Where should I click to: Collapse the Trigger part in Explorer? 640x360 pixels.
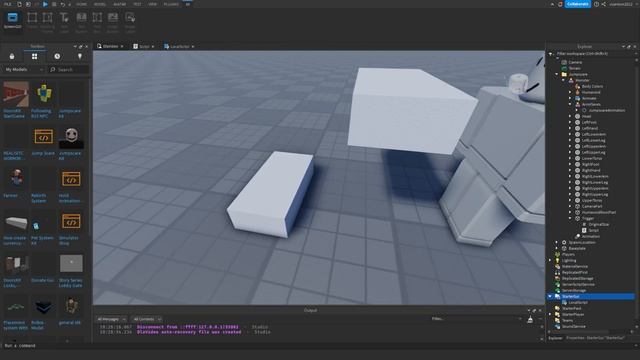click(570, 218)
